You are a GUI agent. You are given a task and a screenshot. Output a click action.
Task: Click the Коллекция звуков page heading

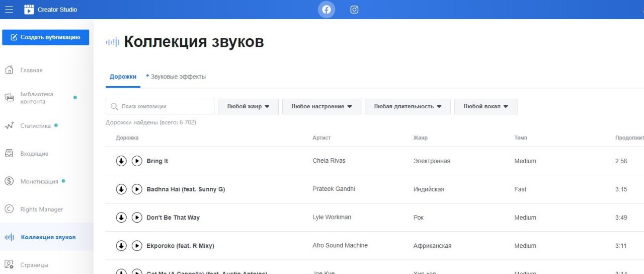194,42
